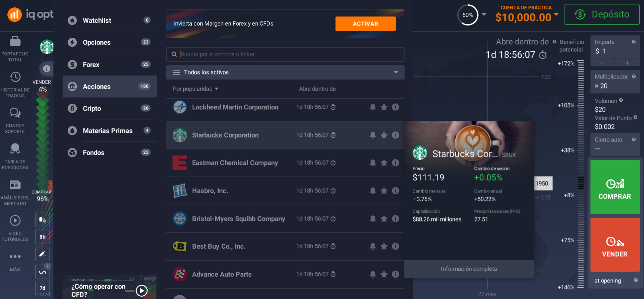Open Portafolio Total briefcase icon
The image size is (644, 299).
click(15, 41)
